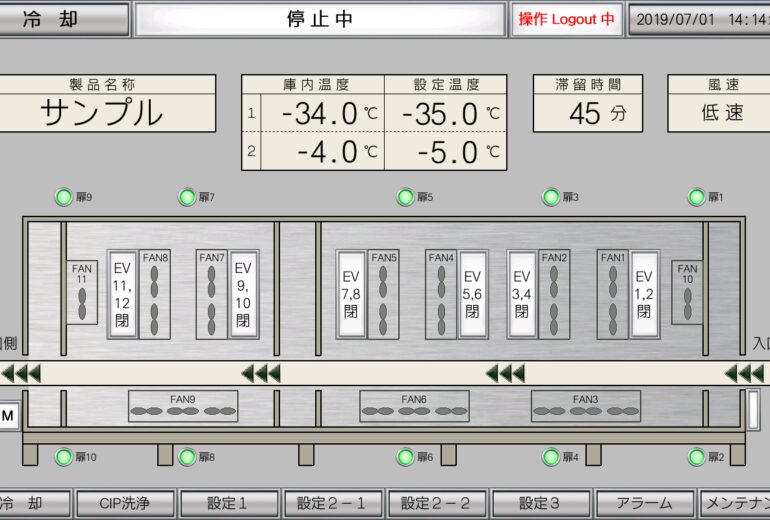Open the CIP洗浄 tab
770x520 pixels.
pos(126,503)
